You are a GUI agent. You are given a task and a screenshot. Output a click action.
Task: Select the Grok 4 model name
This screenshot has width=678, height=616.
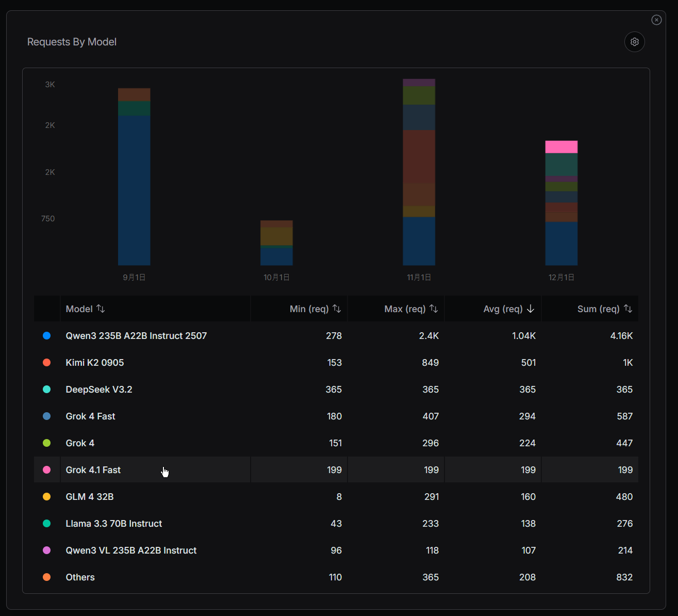click(x=80, y=443)
